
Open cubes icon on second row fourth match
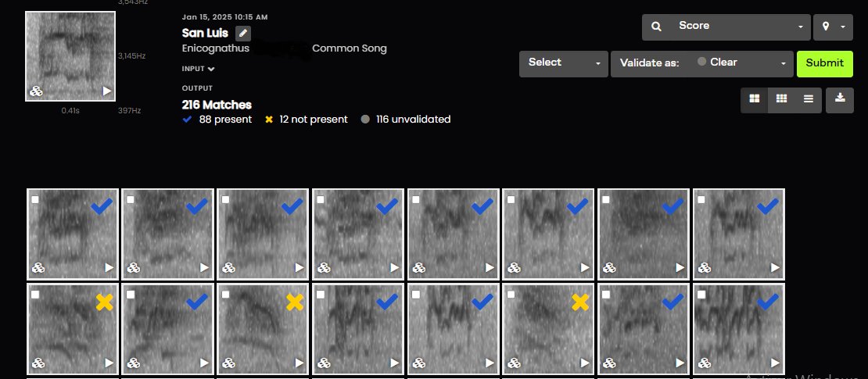[x=324, y=363]
